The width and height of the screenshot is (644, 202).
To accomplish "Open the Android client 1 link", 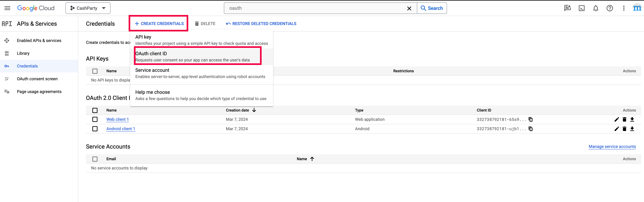I will coord(121,129).
